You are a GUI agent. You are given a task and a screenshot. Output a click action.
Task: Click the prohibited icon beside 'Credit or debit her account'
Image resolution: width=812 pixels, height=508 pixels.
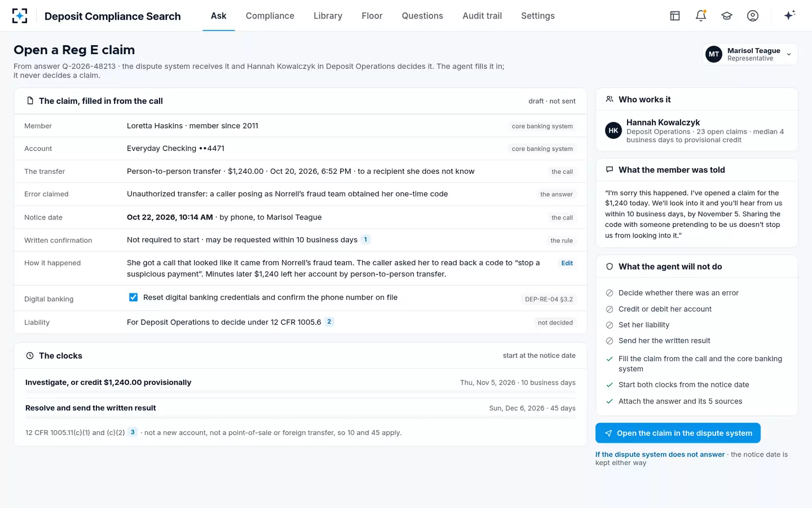pos(610,309)
